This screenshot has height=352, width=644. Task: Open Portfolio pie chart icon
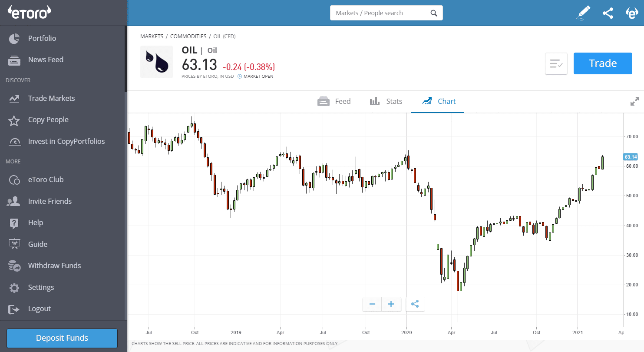click(x=14, y=38)
